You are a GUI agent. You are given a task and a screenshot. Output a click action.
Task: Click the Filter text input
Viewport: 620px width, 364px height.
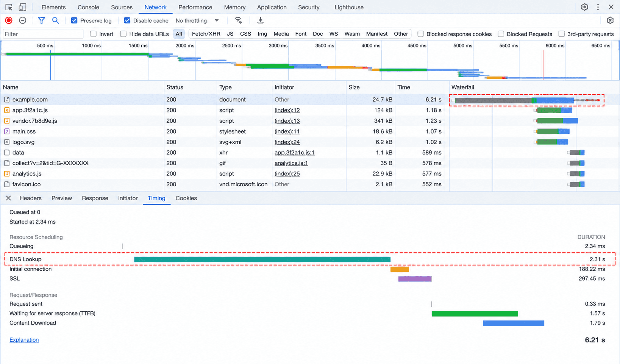click(43, 34)
